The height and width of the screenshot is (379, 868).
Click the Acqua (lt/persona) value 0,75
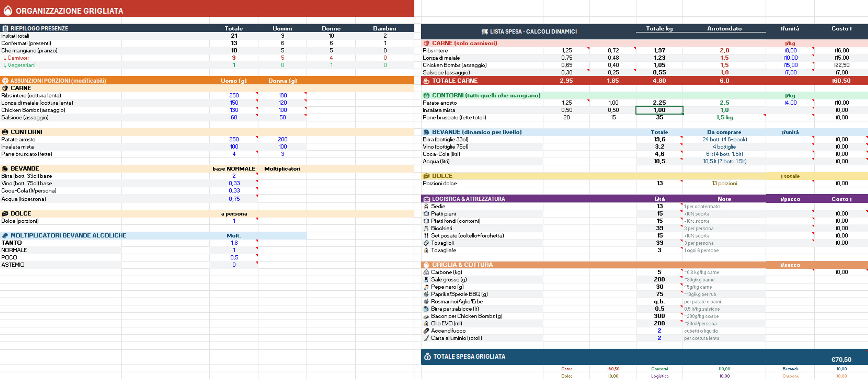pyautogui.click(x=234, y=199)
